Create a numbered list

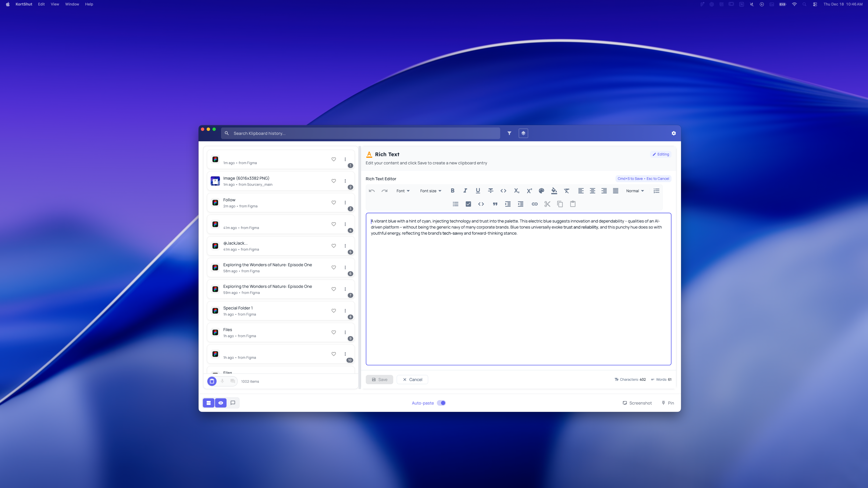tap(656, 191)
